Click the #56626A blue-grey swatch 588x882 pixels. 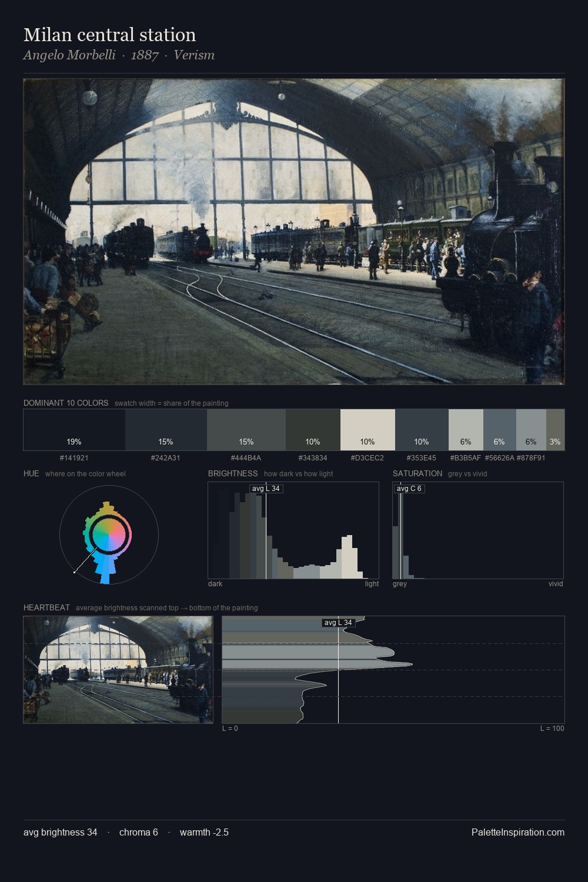499,430
